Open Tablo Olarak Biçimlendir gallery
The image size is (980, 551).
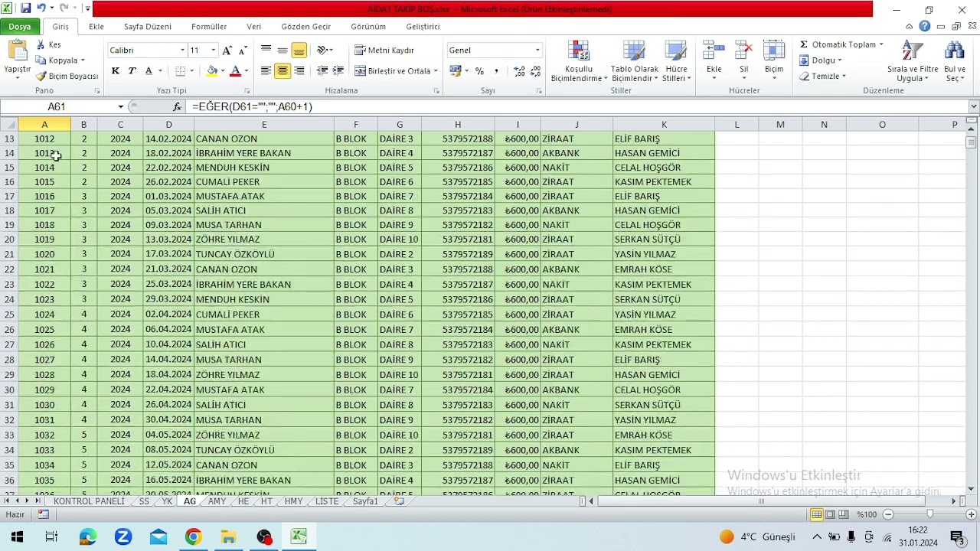click(634, 61)
